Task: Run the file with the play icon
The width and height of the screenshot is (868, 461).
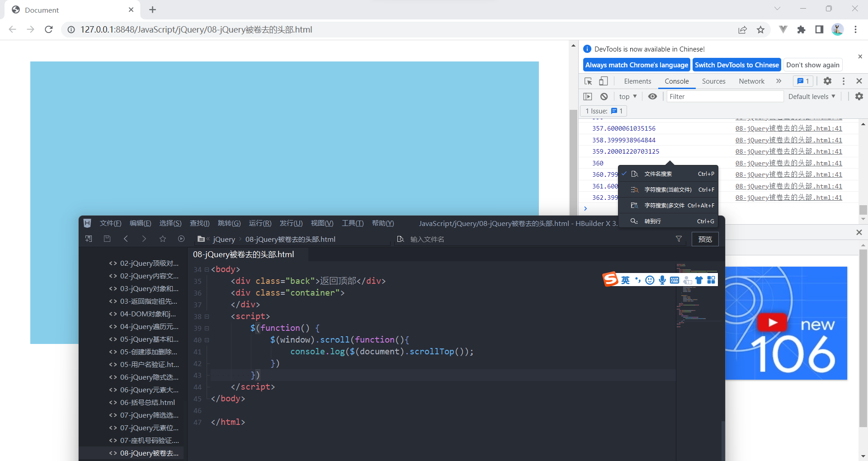Action: coord(181,239)
